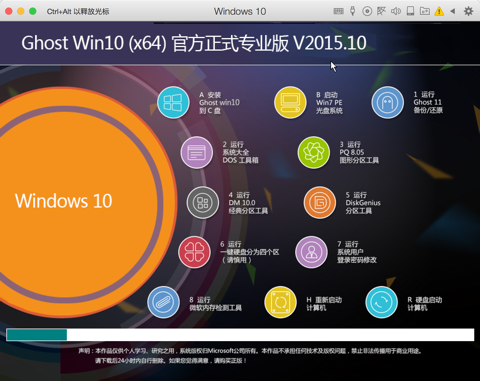This screenshot has width=480, height=381.
Task: Click the CD/DVD drive icon in the toolbar
Action: [367, 11]
